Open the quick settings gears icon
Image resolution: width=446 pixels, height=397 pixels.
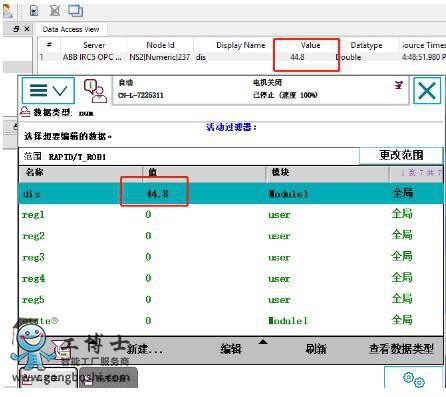pyautogui.click(x=414, y=379)
